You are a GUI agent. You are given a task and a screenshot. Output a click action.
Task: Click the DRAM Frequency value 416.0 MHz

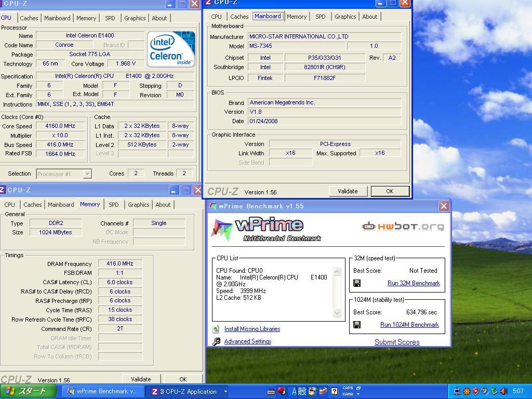[120, 263]
